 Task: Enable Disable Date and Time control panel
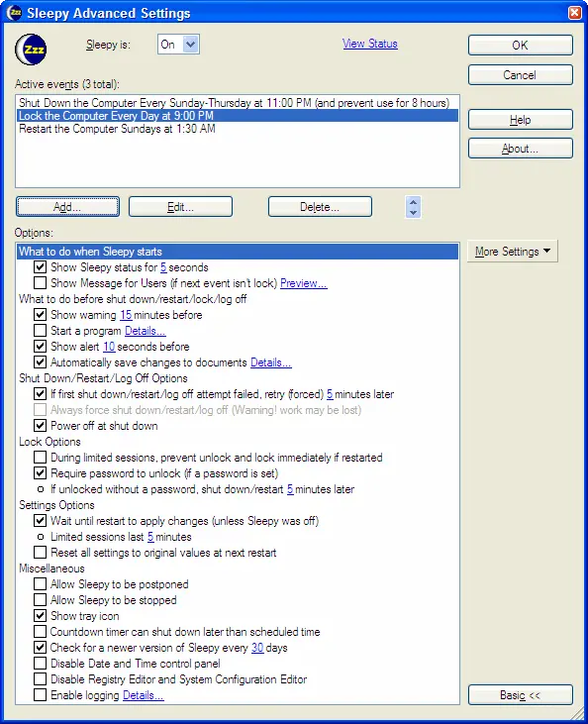tap(41, 663)
